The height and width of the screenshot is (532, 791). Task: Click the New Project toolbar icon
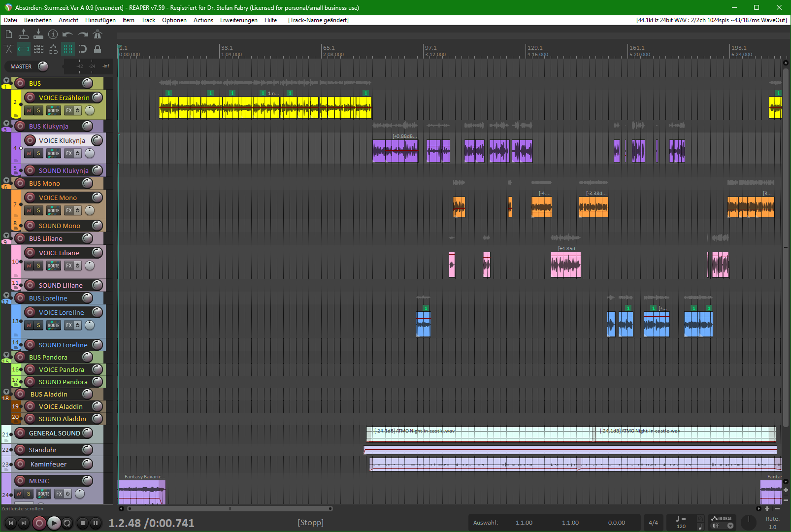[x=9, y=34]
